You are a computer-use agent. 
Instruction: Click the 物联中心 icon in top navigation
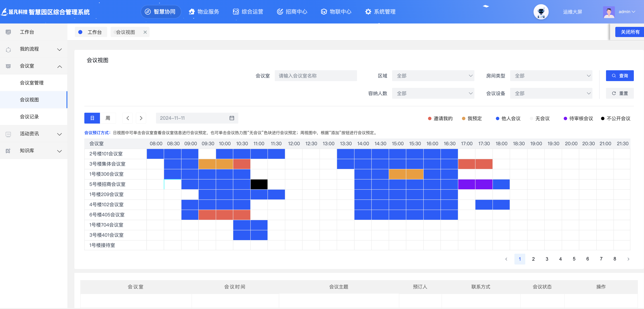coord(324,12)
